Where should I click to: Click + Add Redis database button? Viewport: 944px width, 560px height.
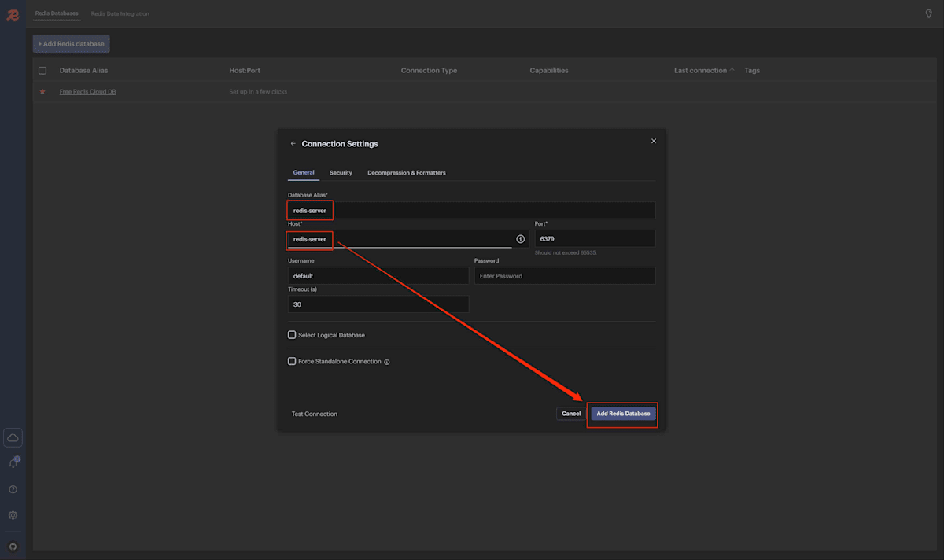(71, 44)
